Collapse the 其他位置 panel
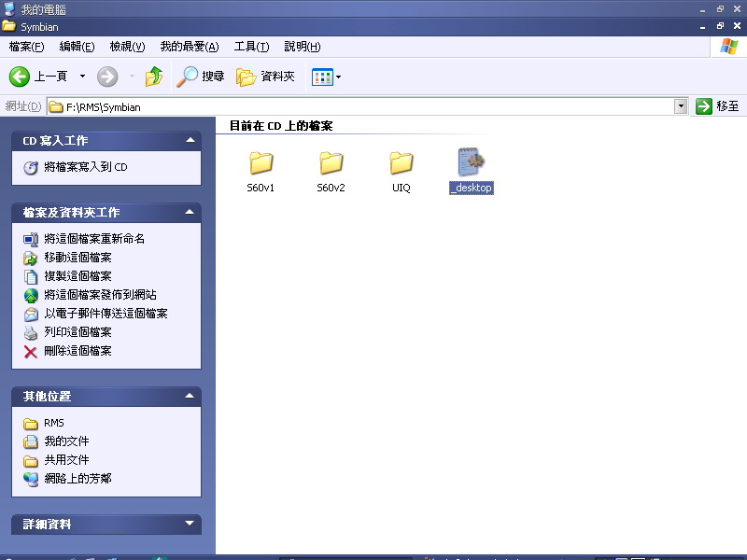The width and height of the screenshot is (747, 560). [190, 396]
